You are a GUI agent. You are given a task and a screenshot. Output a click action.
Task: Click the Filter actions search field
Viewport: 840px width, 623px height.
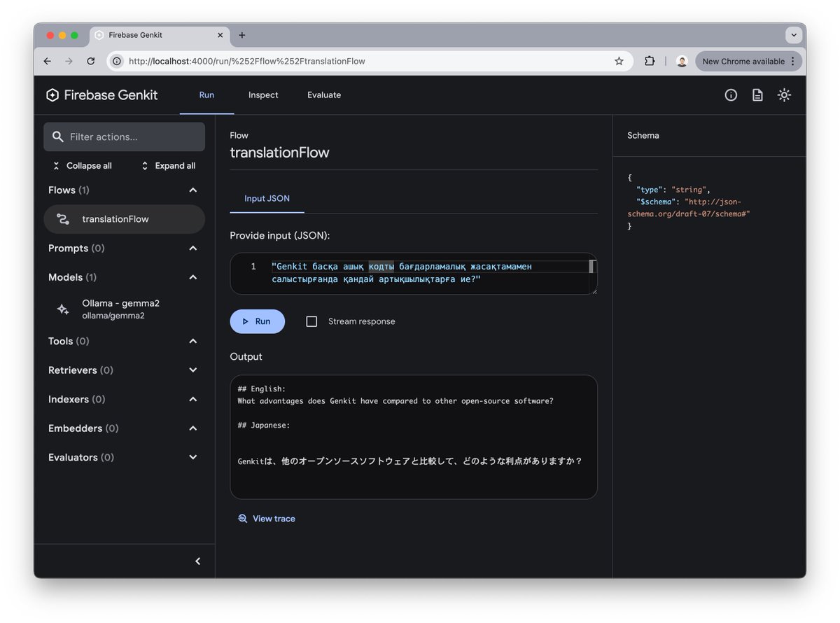[x=125, y=137]
